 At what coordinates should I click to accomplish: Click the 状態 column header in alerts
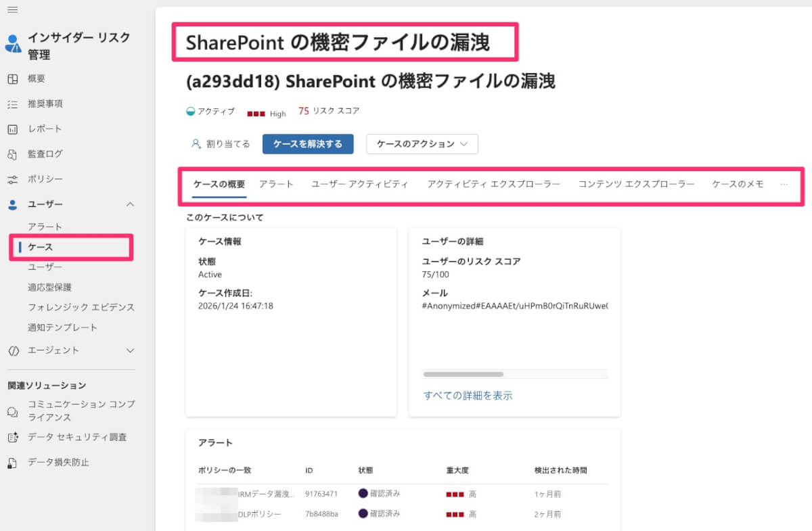(365, 470)
